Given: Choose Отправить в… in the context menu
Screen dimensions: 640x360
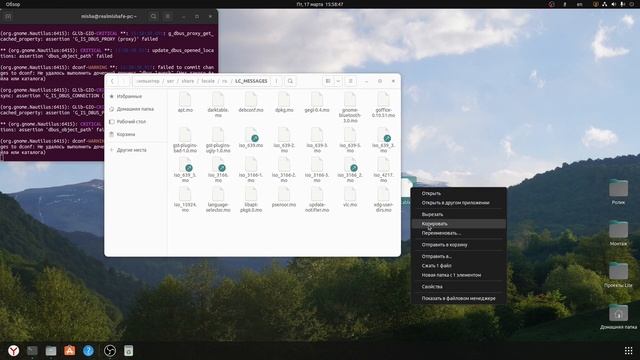Looking at the screenshot, I should tap(458, 256).
